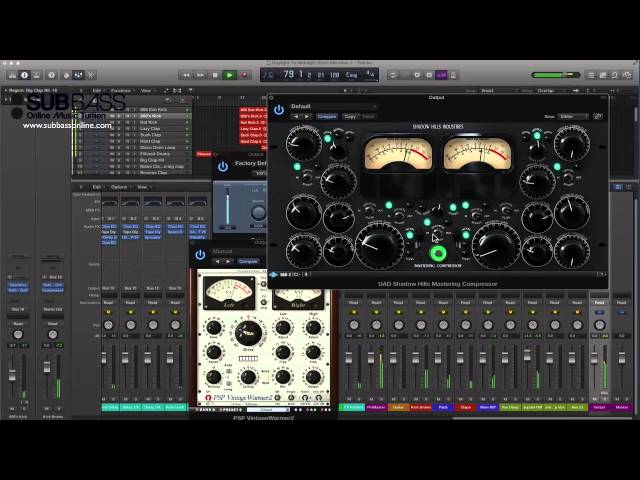This screenshot has height=480, width=640.
Task: Select the Pads channel strip name
Action: [443, 407]
